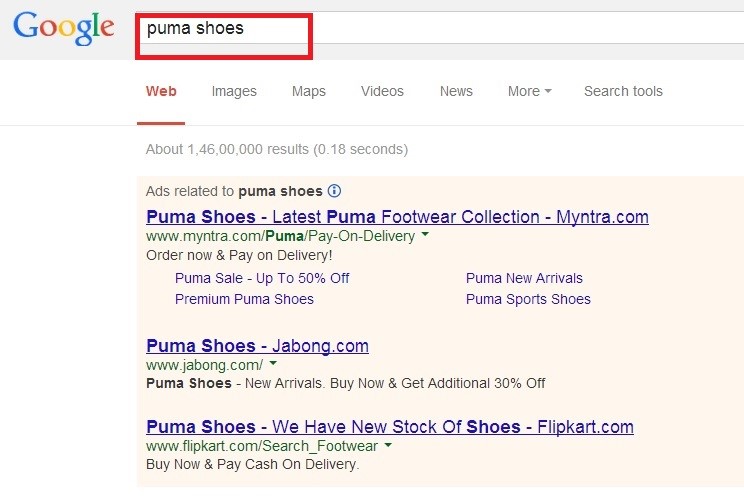Open Search tools options
The width and height of the screenshot is (744, 499).
pos(623,91)
